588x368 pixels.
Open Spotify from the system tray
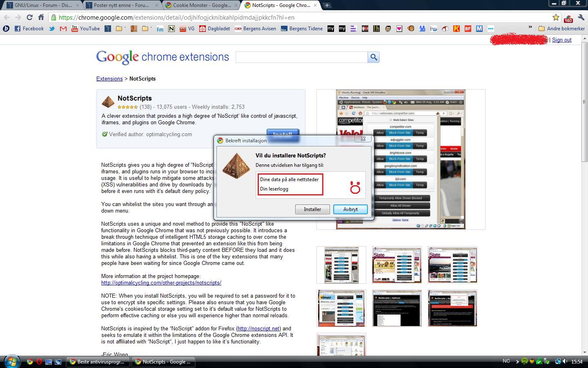tap(525, 361)
